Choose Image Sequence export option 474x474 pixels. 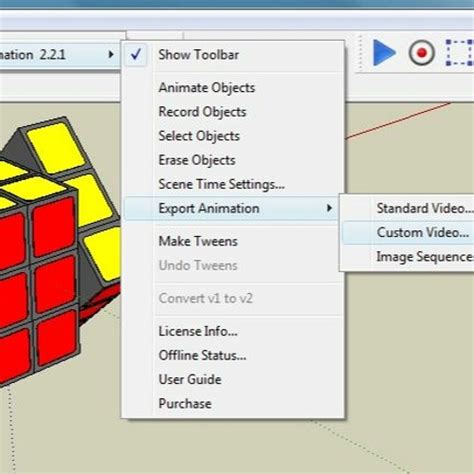pyautogui.click(x=408, y=257)
